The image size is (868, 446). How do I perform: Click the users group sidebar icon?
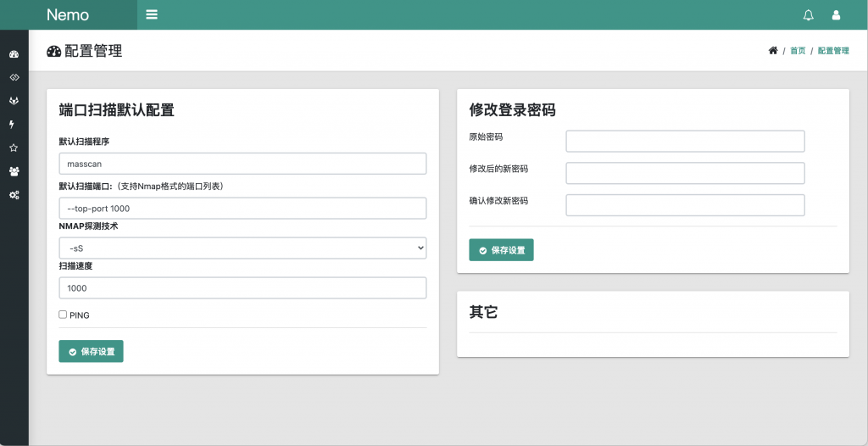(14, 172)
